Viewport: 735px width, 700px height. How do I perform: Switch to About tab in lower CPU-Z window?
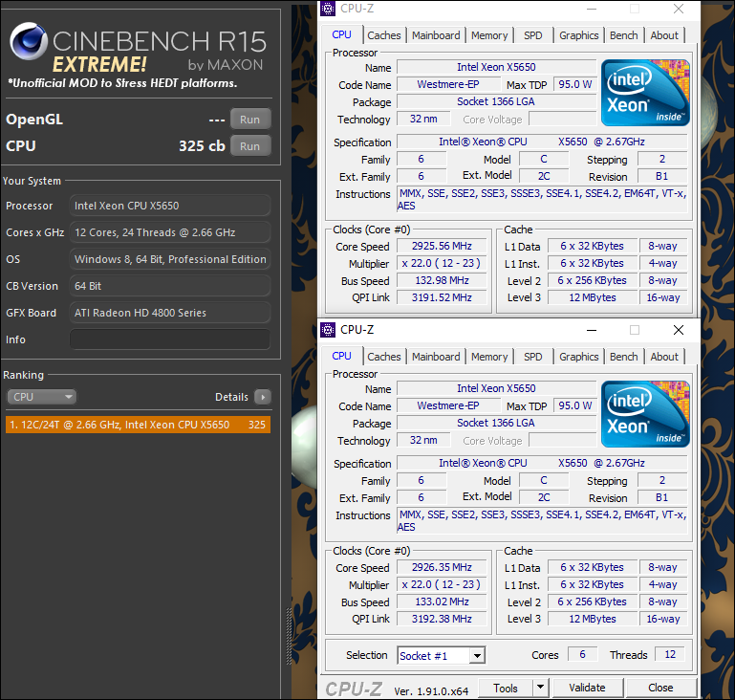tap(664, 357)
